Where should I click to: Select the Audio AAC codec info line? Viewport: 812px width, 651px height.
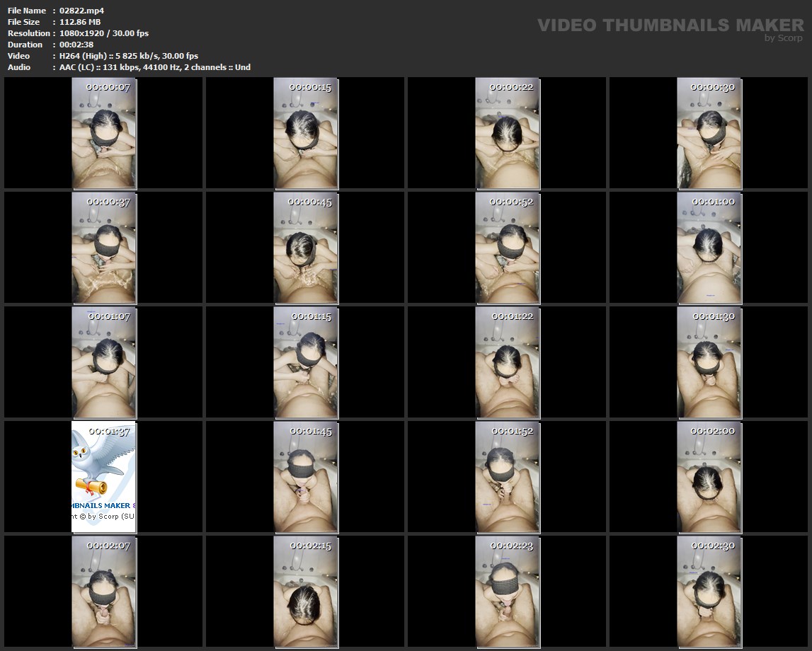click(x=155, y=67)
